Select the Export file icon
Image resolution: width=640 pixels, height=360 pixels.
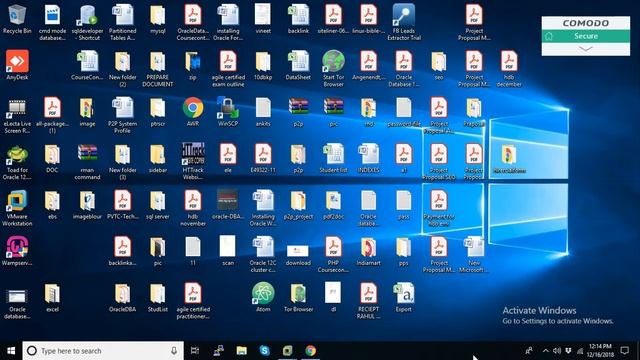tap(404, 298)
